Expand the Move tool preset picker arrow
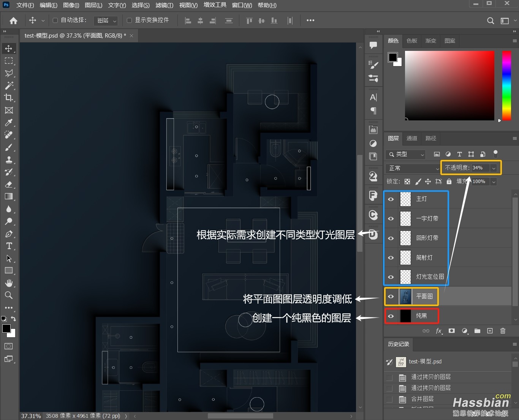This screenshot has height=420, width=519. 43,21
